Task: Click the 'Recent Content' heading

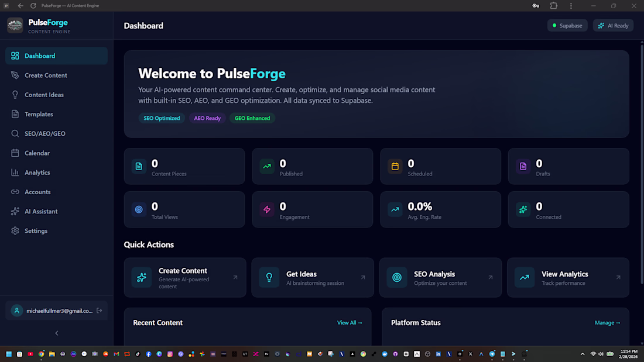Action: coord(157,323)
